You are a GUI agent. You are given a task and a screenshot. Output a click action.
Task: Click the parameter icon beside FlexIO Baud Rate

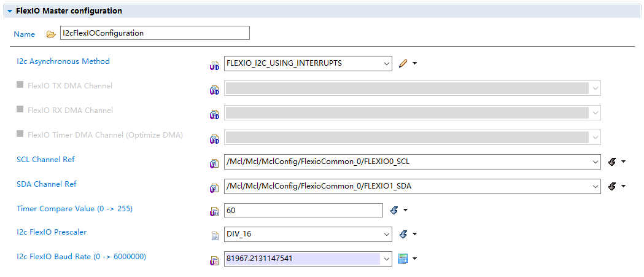point(214,260)
